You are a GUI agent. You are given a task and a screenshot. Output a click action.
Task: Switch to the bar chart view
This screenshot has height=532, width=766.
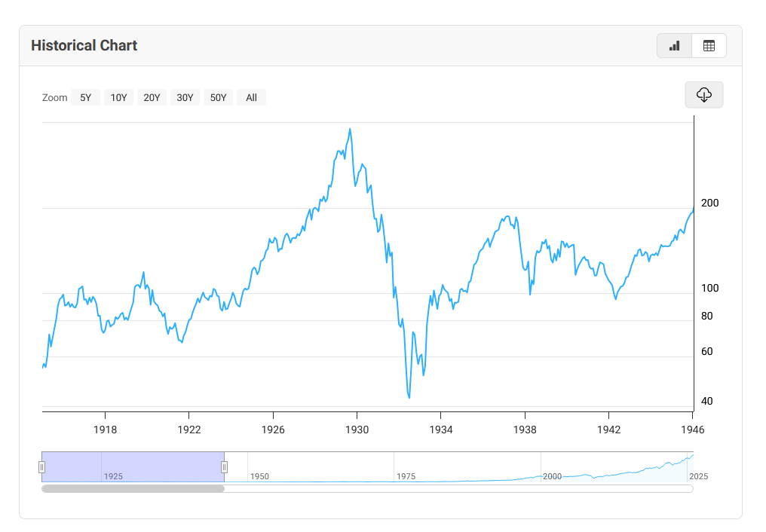click(x=674, y=46)
